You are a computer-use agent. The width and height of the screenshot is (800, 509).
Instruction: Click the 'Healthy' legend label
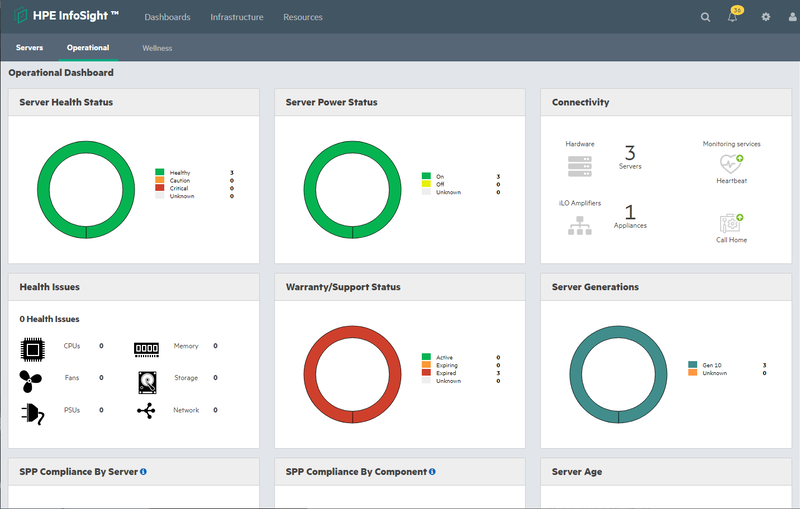[180, 172]
